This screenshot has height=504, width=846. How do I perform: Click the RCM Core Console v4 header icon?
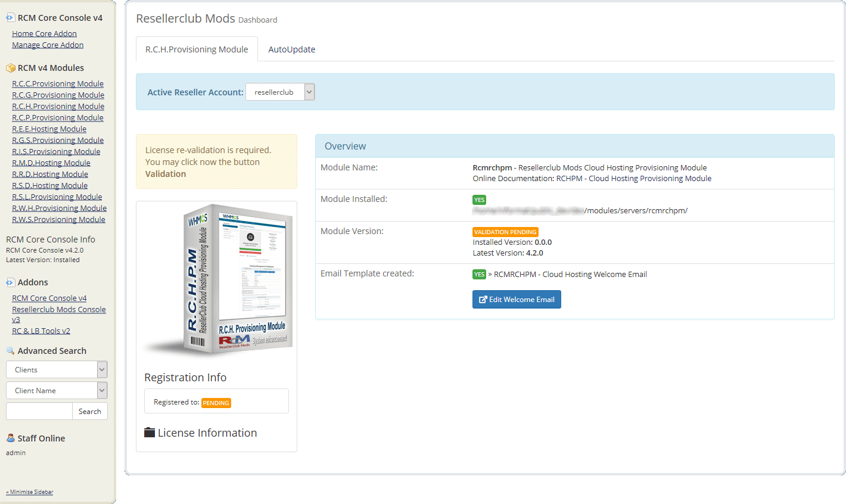[10, 18]
